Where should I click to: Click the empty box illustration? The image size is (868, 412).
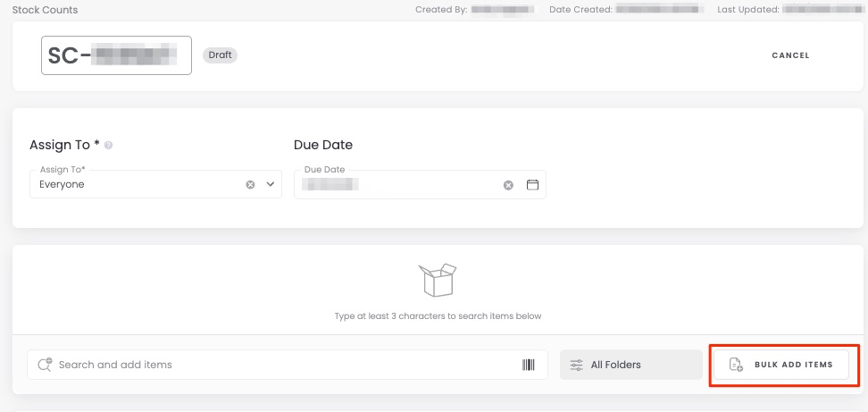(438, 280)
